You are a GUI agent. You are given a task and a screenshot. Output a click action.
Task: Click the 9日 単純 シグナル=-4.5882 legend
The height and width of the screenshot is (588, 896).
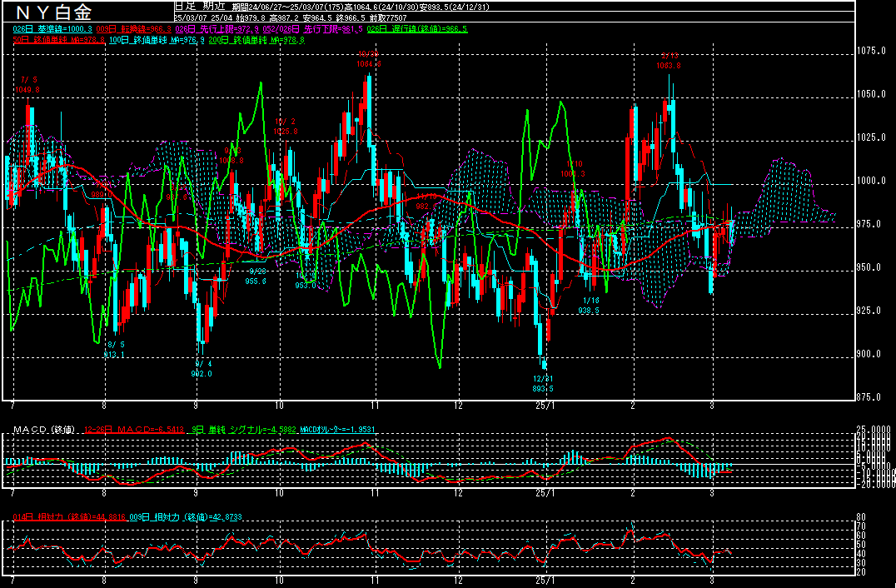(244, 429)
